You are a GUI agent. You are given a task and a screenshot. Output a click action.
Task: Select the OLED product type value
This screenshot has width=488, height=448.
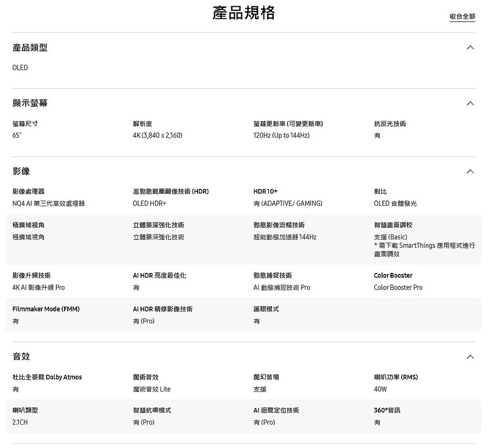click(x=20, y=68)
